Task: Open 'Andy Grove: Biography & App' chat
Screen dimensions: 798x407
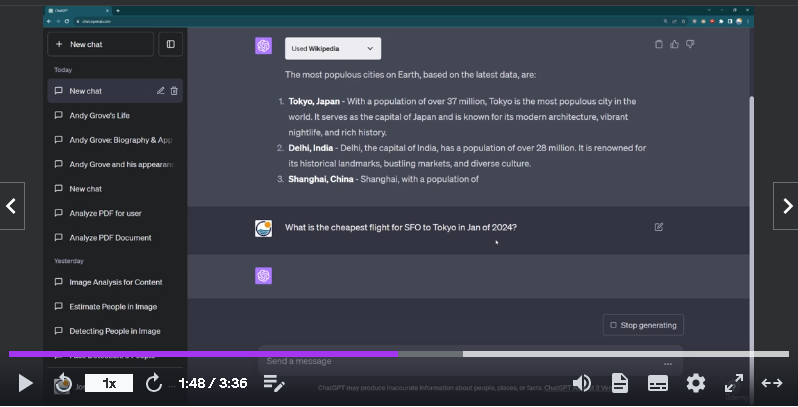Action: [x=115, y=140]
